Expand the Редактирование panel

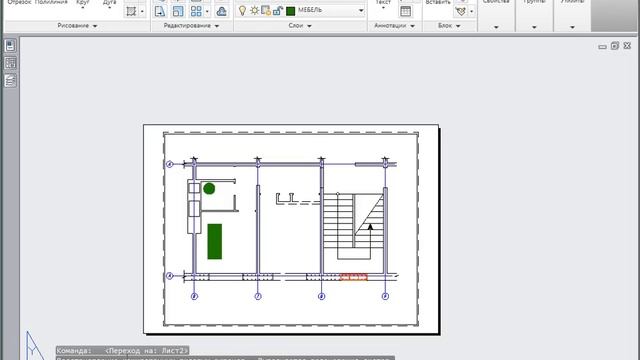191,26
